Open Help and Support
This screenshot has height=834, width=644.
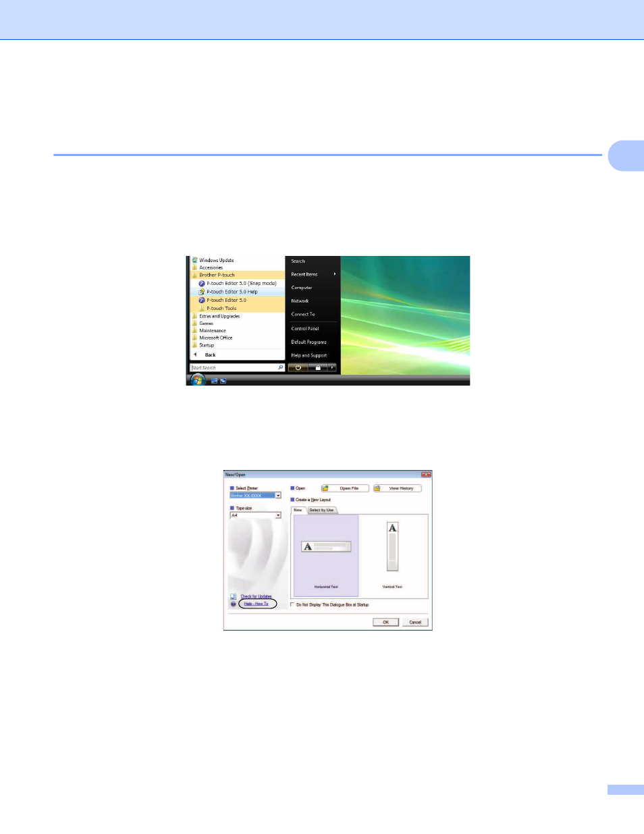pyautogui.click(x=308, y=355)
